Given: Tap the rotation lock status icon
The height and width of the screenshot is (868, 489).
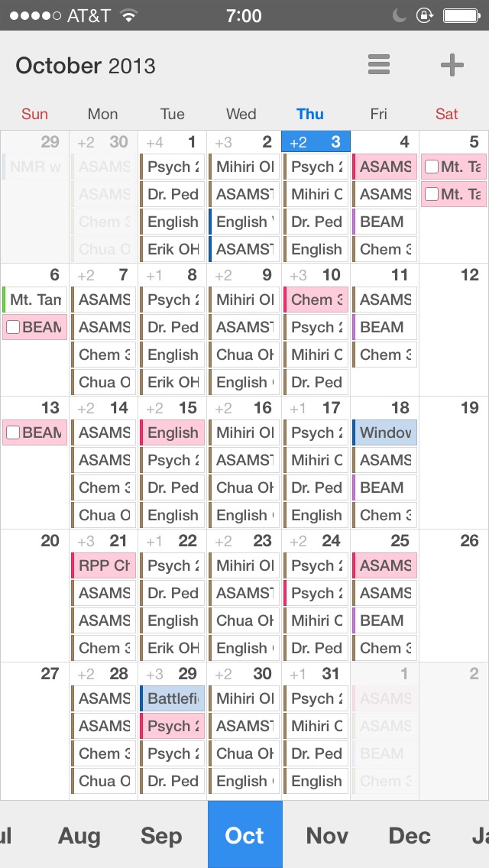Looking at the screenshot, I should pos(424,15).
